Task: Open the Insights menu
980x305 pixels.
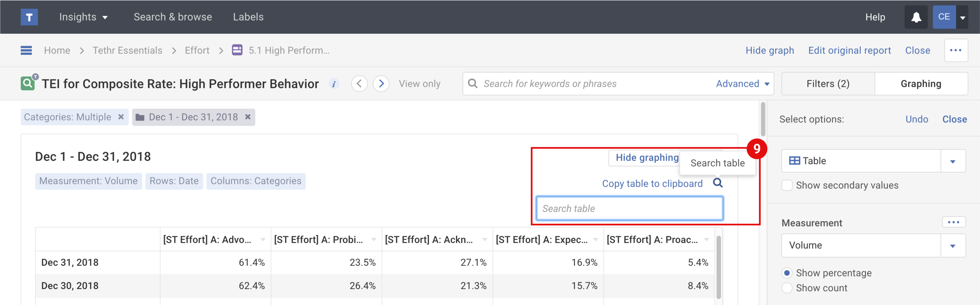Action: click(x=83, y=17)
